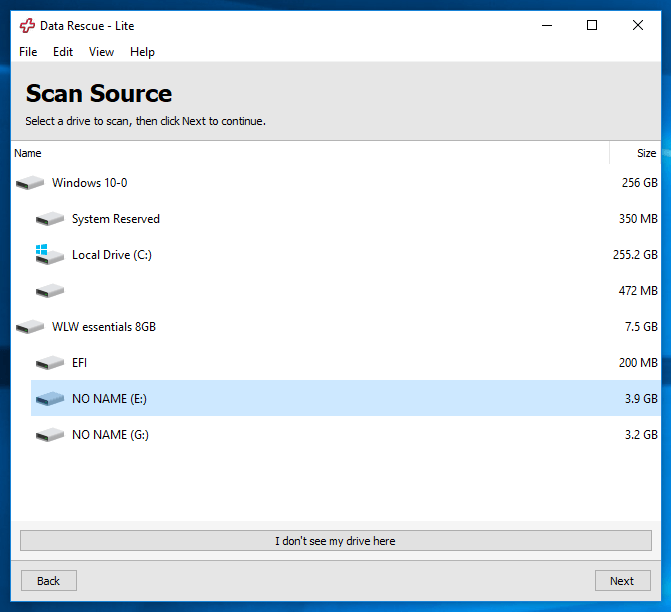
Task: Click the Data Rescue app logo icon
Action: 27,26
